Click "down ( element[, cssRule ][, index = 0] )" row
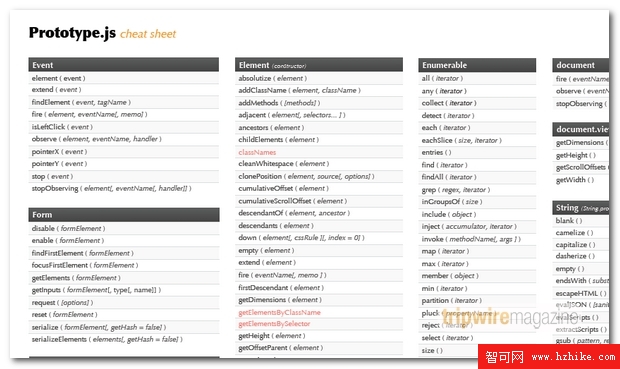This screenshot has width=620, height=369. [x=319, y=238]
